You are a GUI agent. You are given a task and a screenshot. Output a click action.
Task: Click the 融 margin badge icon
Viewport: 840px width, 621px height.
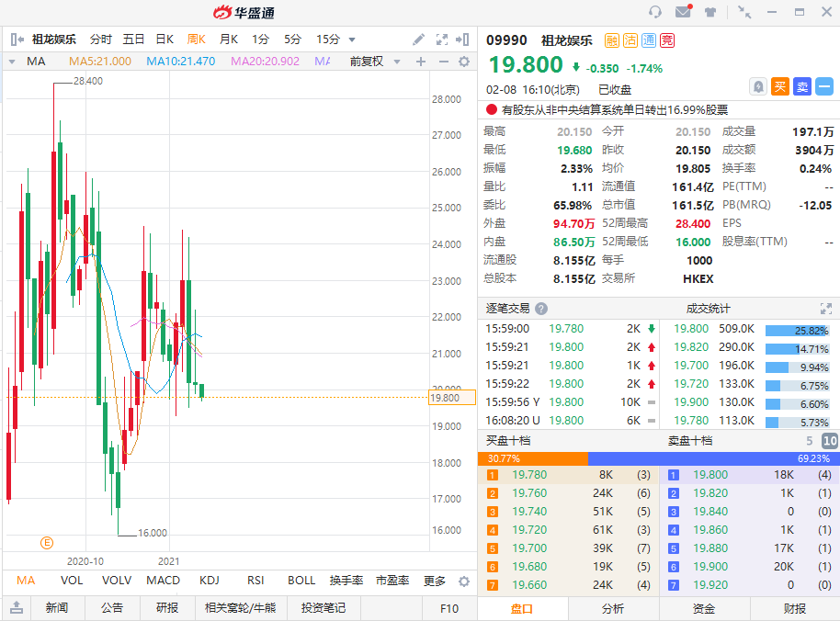[612, 40]
